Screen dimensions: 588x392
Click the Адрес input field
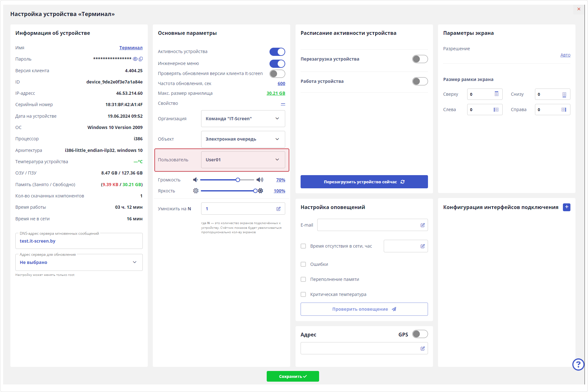coord(364,348)
